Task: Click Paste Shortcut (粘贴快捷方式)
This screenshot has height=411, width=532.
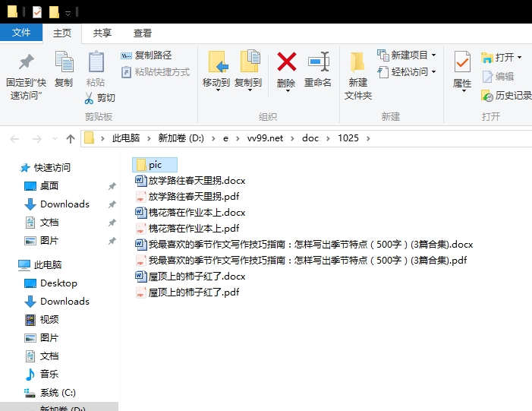Action: 156,72
